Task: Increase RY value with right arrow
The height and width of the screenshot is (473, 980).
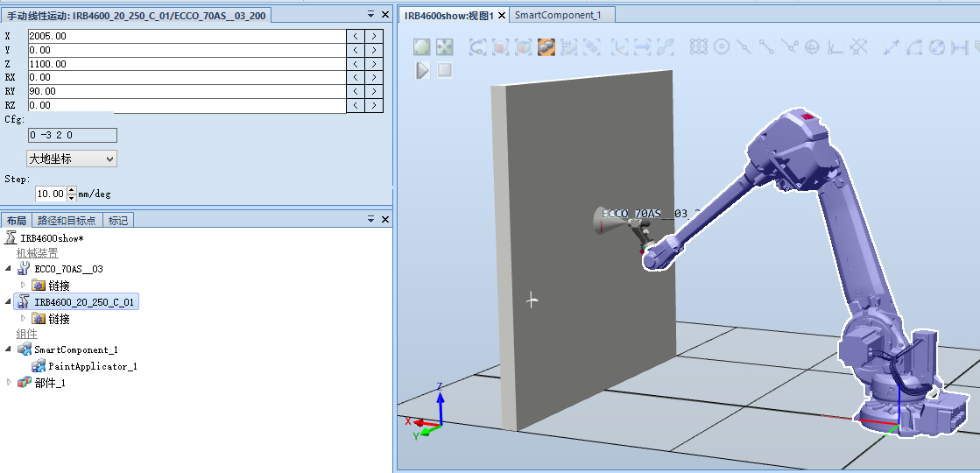Action: pyautogui.click(x=374, y=91)
